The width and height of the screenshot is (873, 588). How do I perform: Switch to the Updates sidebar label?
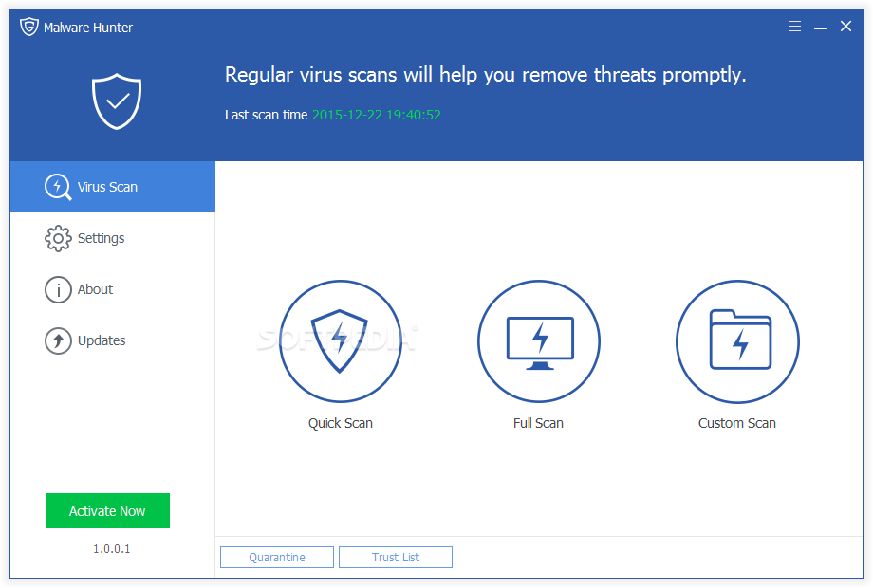pos(102,340)
